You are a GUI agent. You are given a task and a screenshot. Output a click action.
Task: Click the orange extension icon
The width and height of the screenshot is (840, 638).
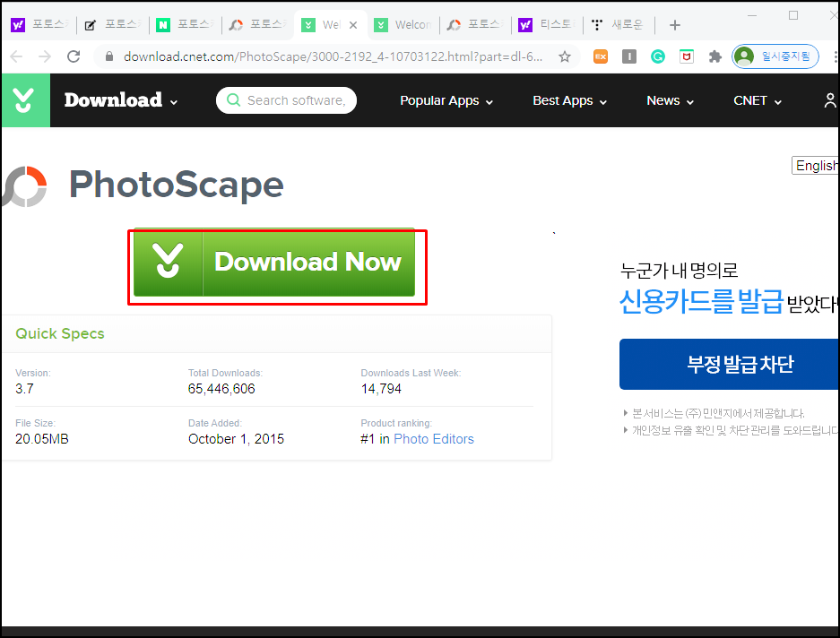[601, 56]
